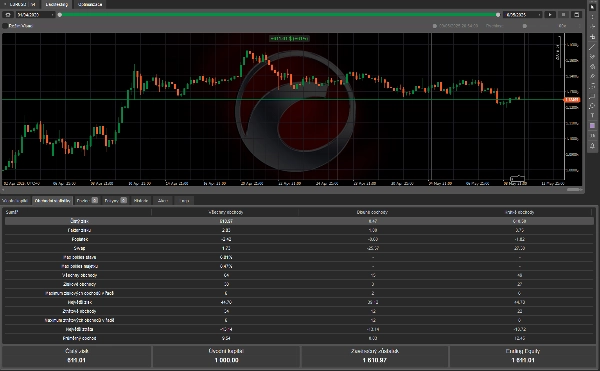Select the max balance drawdown row
The height and width of the screenshot is (371, 600).
click(299, 257)
